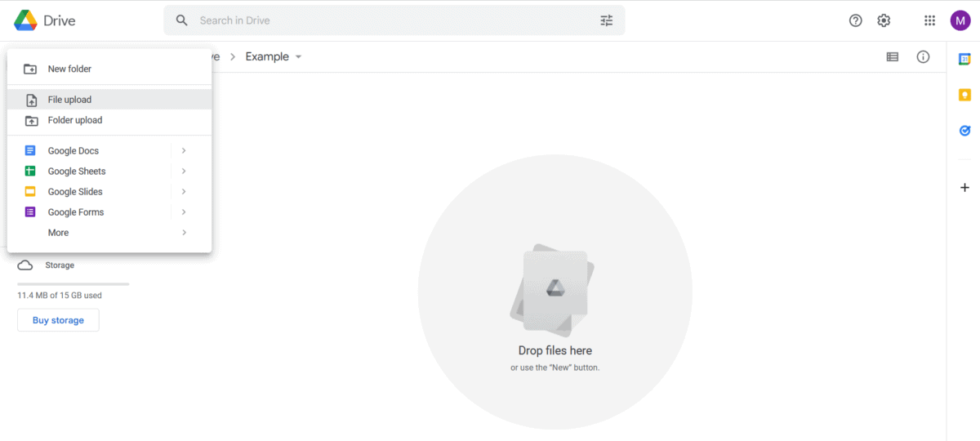
Task: Open the Example folder dropdown arrow
Action: [x=298, y=57]
